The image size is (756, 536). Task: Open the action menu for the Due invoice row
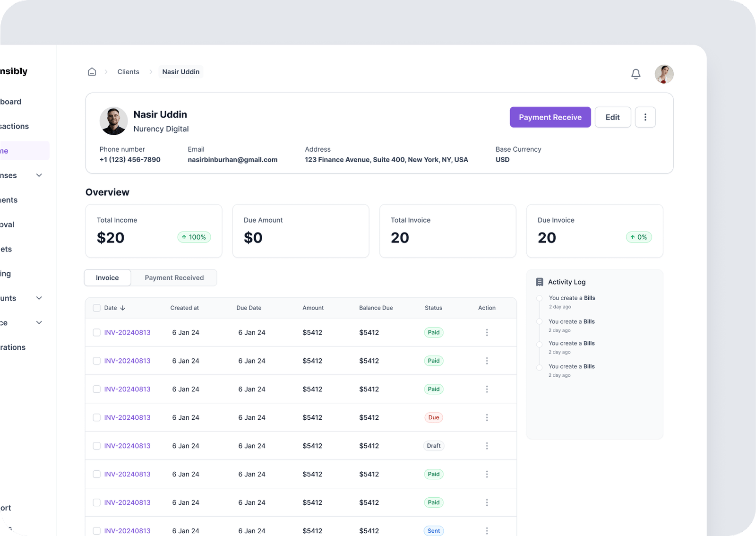coord(487,417)
